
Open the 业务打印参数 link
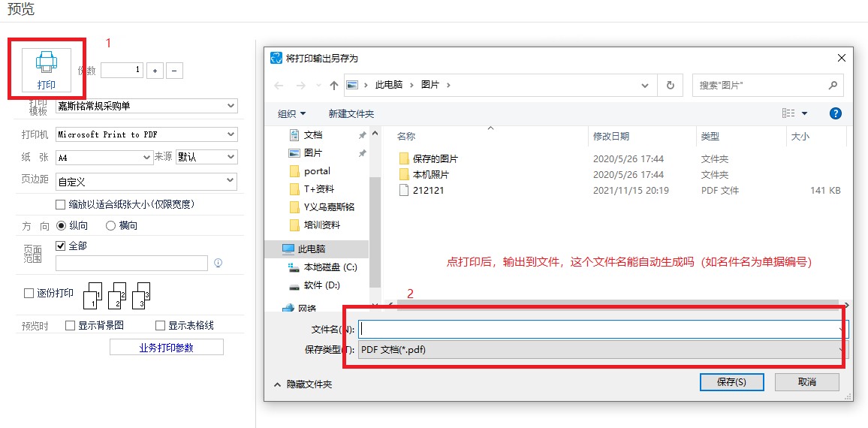167,348
